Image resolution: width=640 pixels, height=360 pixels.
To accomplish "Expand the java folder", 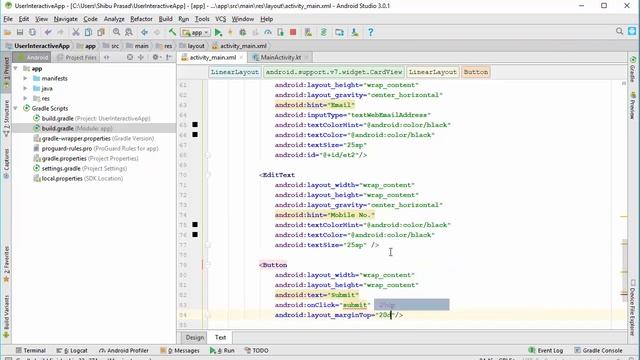I will click(25, 88).
